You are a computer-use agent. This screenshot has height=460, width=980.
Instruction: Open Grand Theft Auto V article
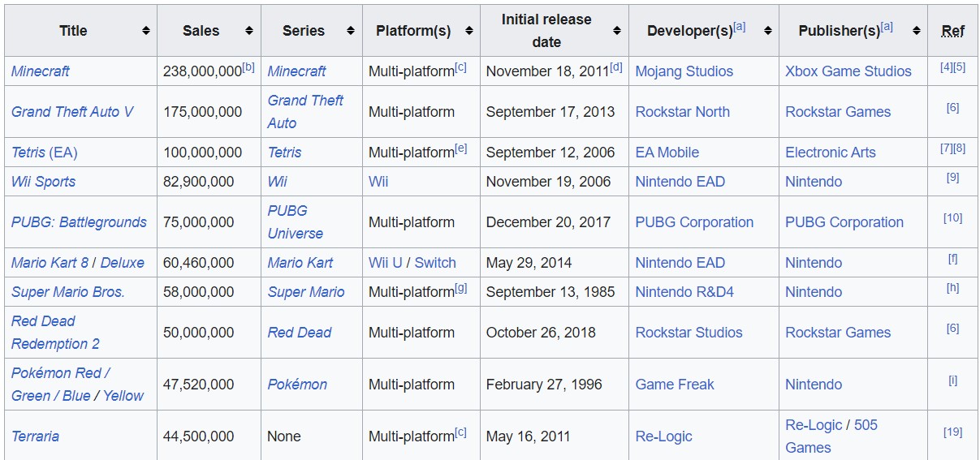coord(72,112)
